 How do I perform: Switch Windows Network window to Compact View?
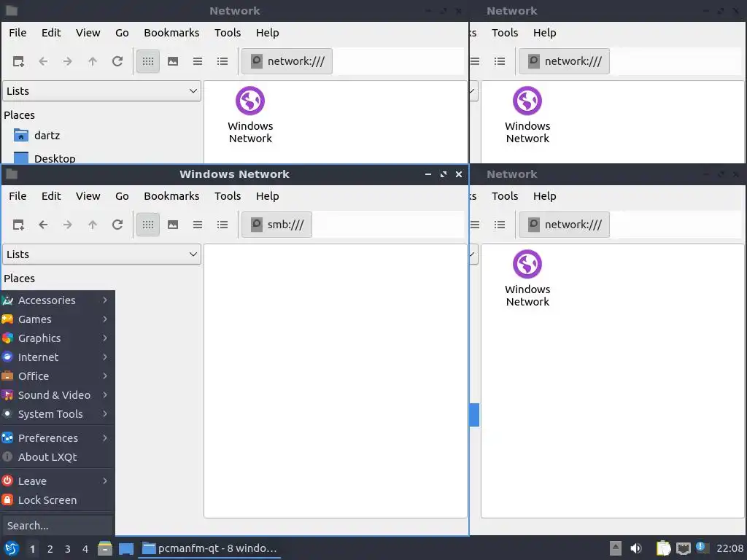(x=198, y=225)
